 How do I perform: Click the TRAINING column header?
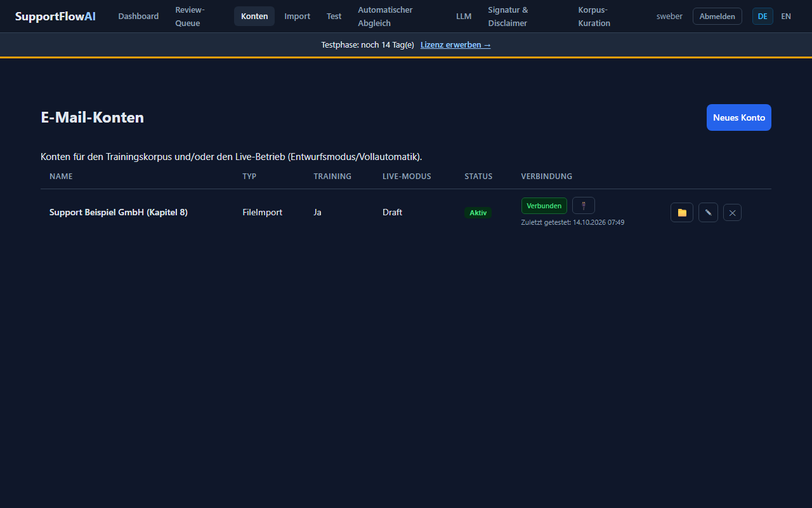pos(332,177)
